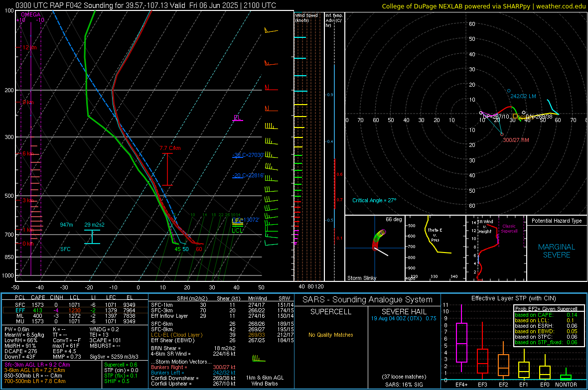
Task: Click the 9 km height marker
Action: click(28, 103)
